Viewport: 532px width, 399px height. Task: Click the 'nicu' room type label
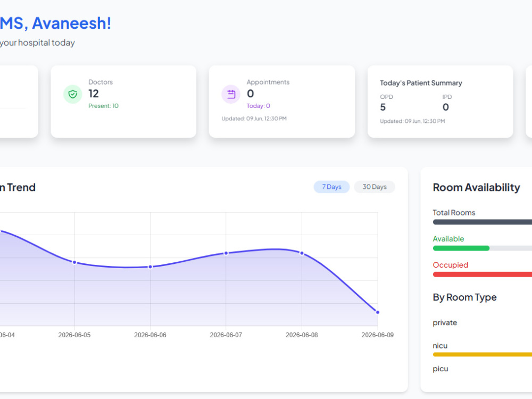point(440,346)
